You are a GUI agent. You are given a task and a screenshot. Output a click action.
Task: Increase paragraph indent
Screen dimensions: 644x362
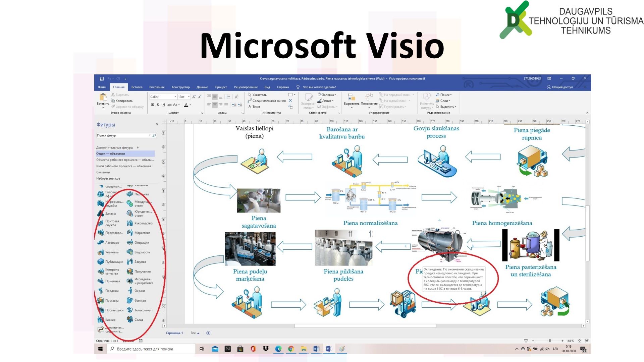click(240, 105)
